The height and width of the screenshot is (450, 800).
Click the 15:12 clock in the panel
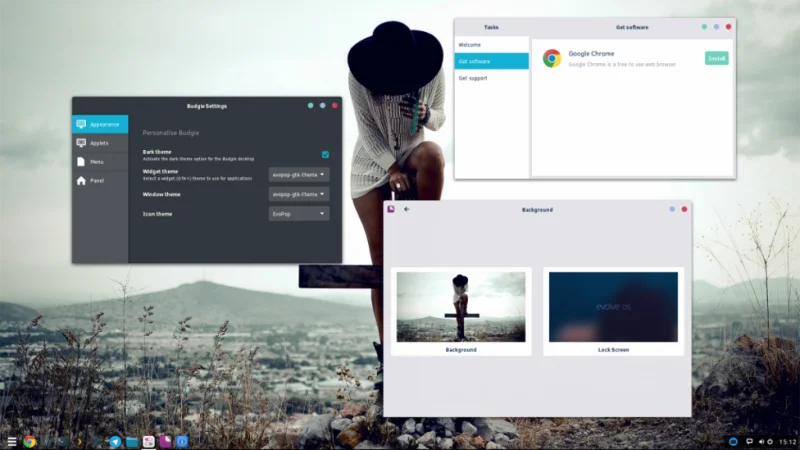pos(788,442)
